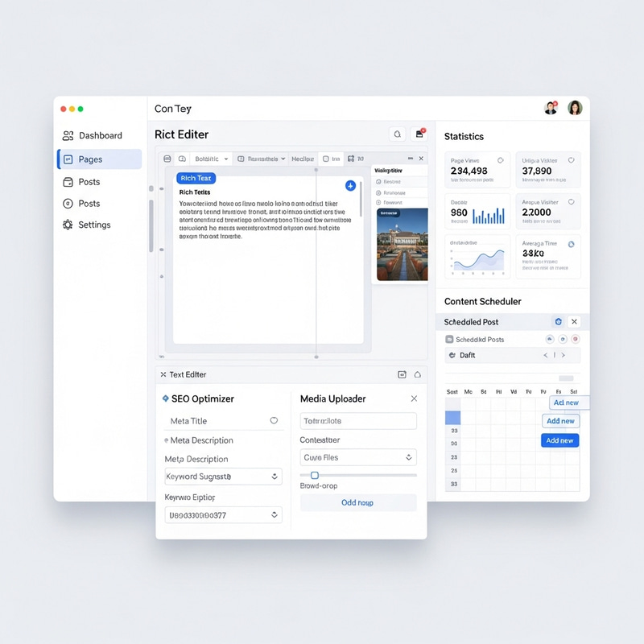Toggle the heart icon on Unique Visitor card

pos(571,160)
